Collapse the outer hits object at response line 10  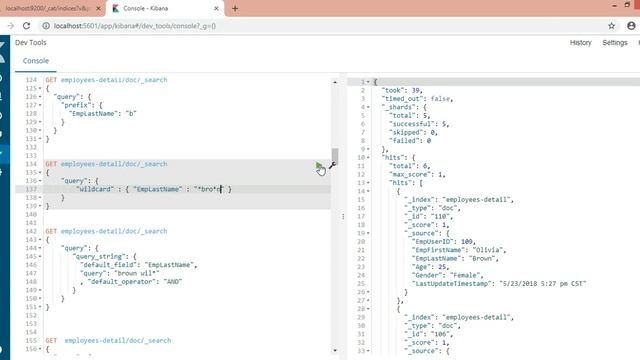coord(368,158)
